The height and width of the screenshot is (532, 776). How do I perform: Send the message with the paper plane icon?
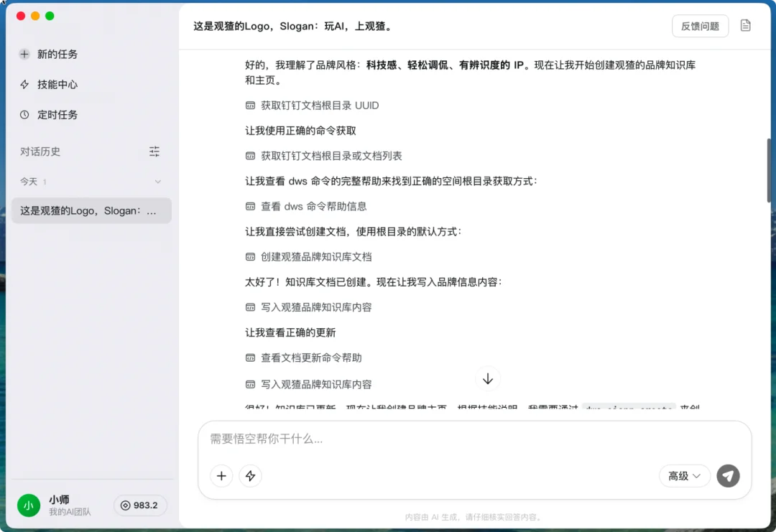(x=728, y=476)
